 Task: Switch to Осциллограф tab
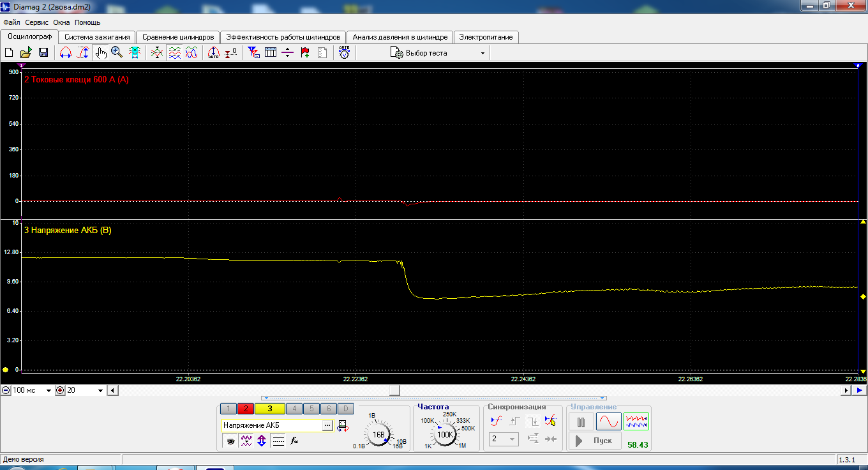[30, 36]
